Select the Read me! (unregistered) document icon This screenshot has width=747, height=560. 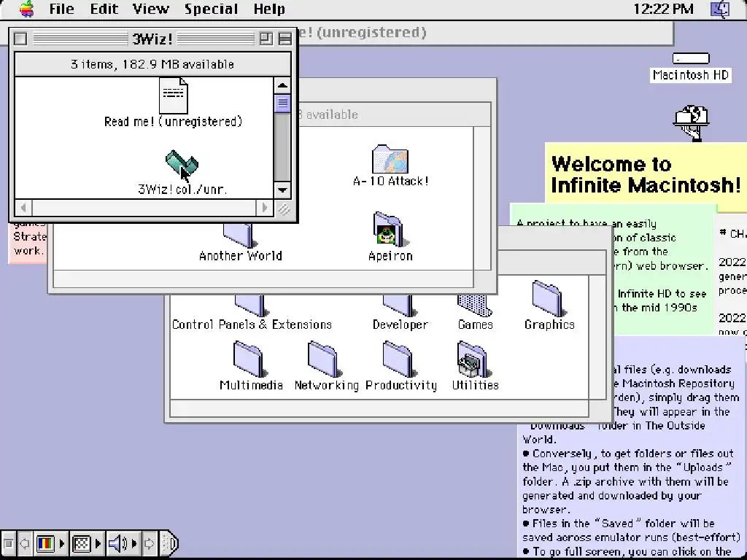pos(174,96)
